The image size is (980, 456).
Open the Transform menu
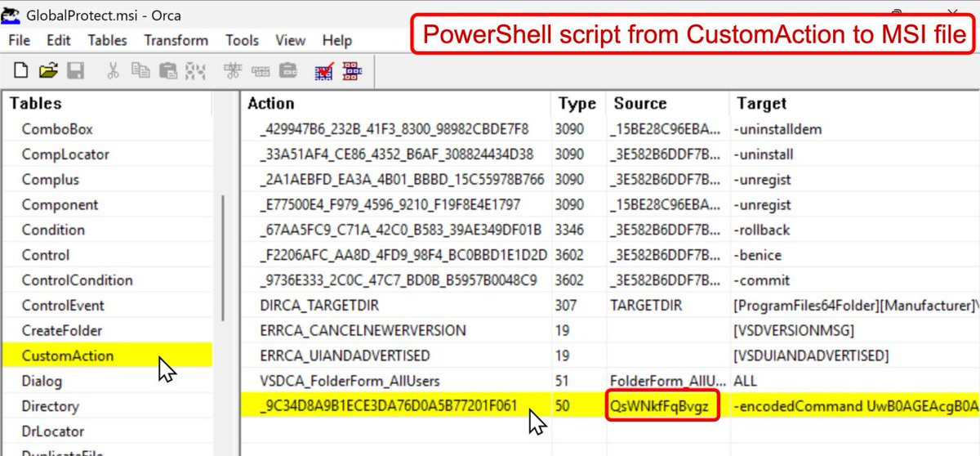pyautogui.click(x=176, y=40)
